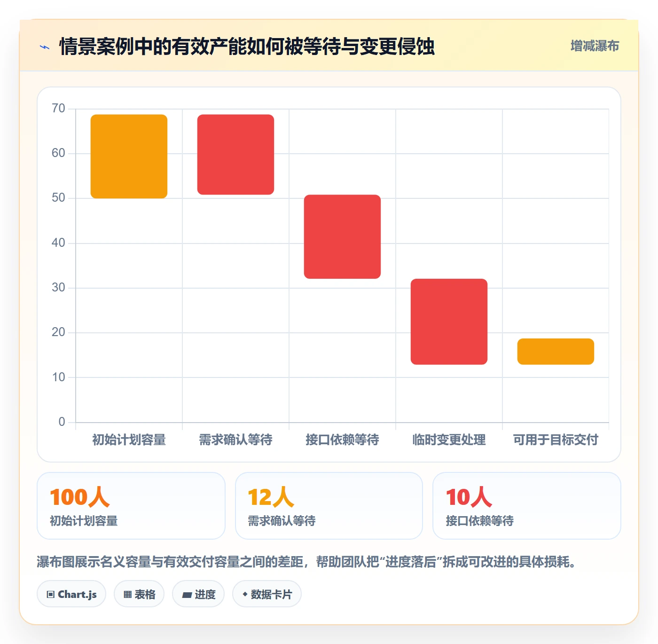This screenshot has width=658, height=644.
Task: Click the y-axis value 70
Action: (58, 109)
